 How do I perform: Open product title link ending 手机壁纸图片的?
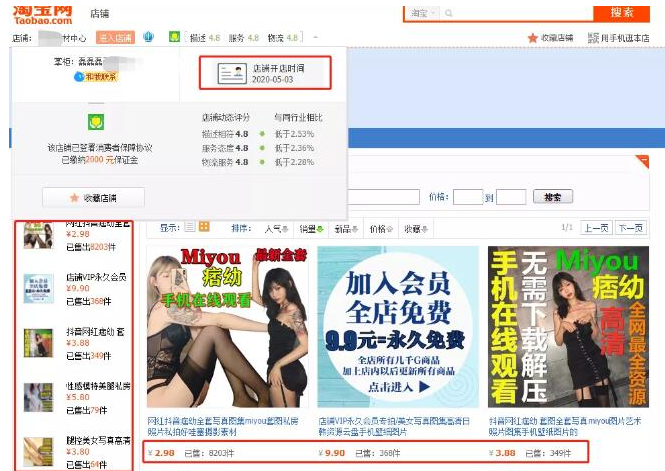coord(565,426)
